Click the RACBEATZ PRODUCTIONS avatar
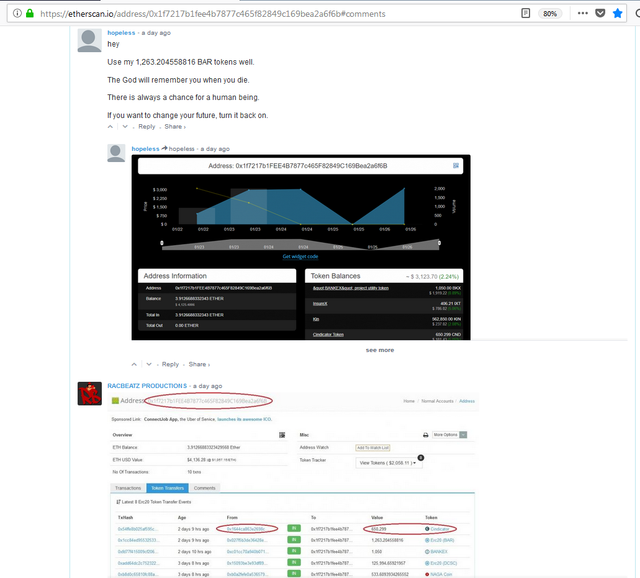 coord(89,393)
